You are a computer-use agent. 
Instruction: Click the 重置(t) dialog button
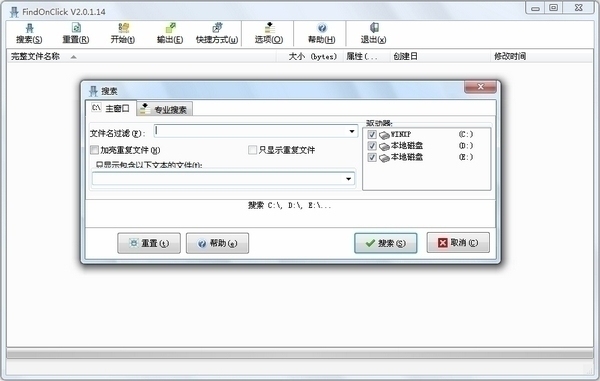tap(149, 243)
